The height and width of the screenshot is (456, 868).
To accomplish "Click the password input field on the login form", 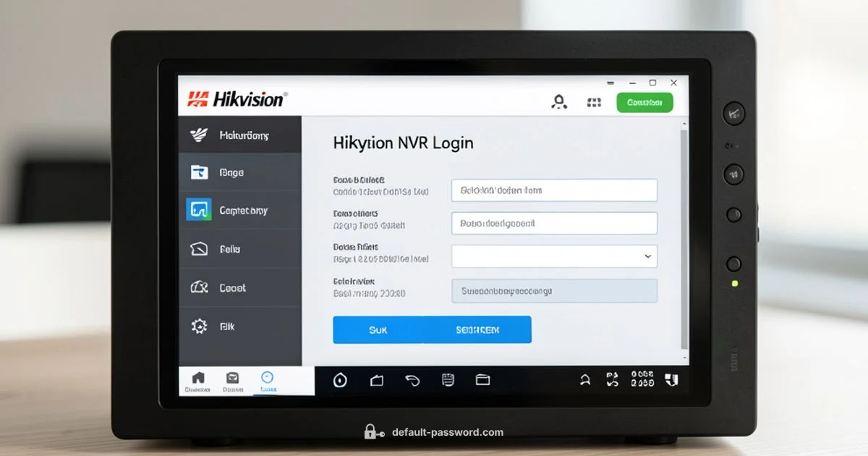I will (553, 223).
